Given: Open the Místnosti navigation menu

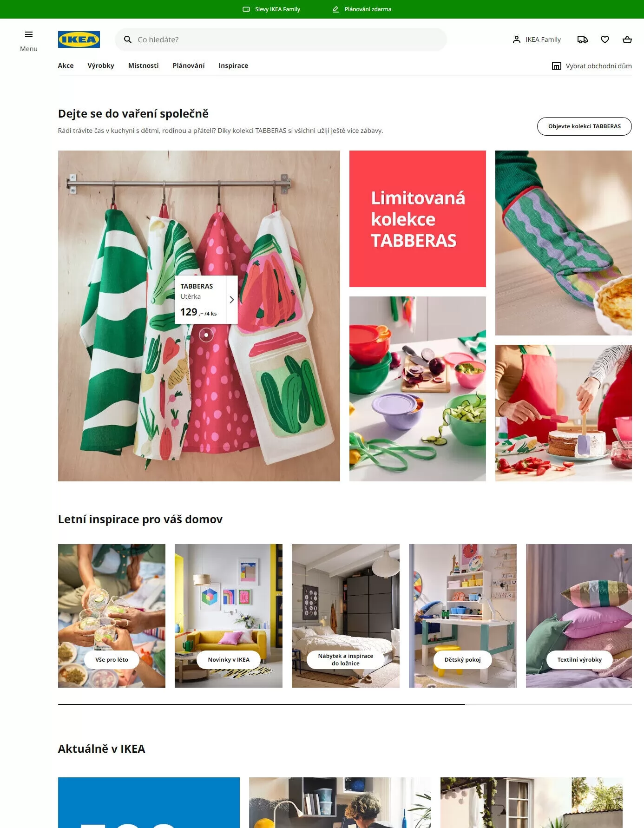Looking at the screenshot, I should 143,66.
